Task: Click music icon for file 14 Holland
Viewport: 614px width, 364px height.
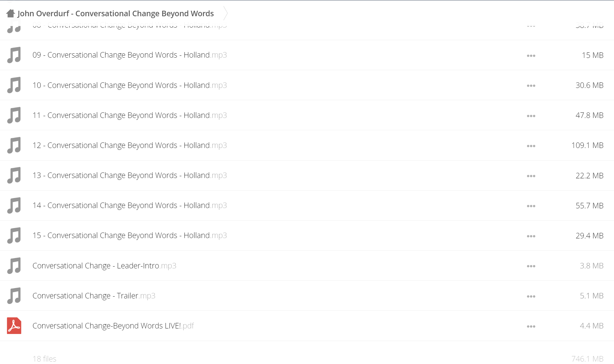Action: (14, 205)
